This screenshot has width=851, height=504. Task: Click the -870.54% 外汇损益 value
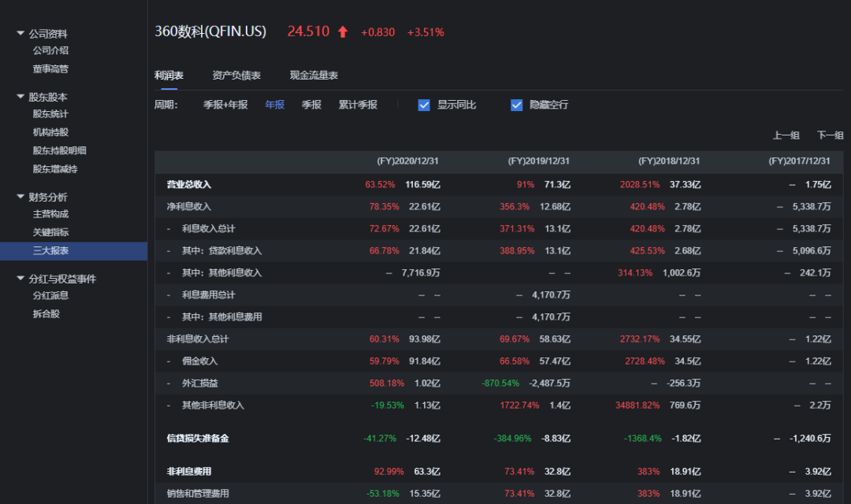coord(500,383)
